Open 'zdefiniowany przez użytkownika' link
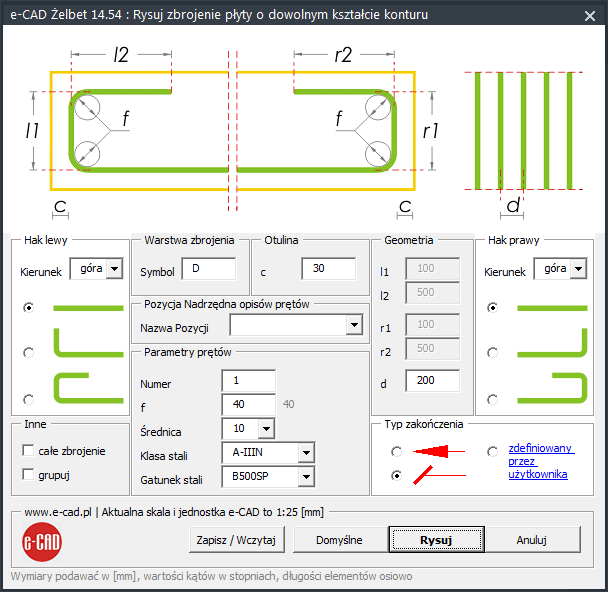Screen dimensions: 608x592 (541, 461)
